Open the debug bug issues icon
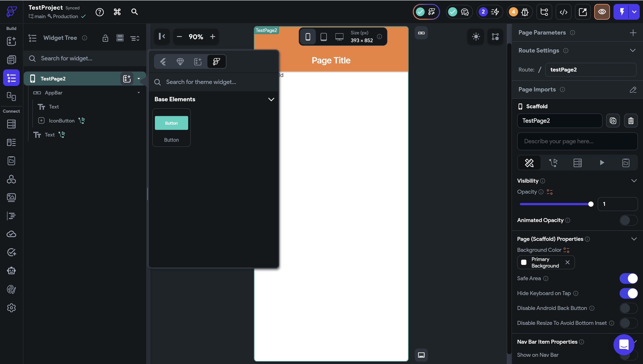 (525, 12)
